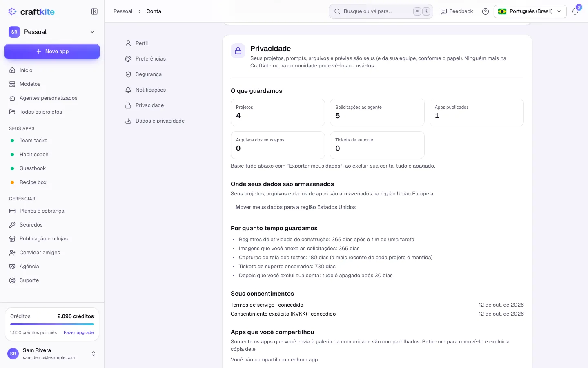Image resolution: width=588 pixels, height=368 pixels.
Task: Create a new app with Novo app
Action: (x=52, y=52)
